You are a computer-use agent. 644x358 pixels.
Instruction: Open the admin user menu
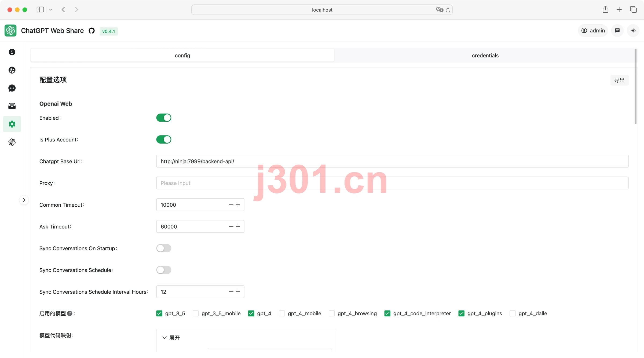(x=593, y=31)
